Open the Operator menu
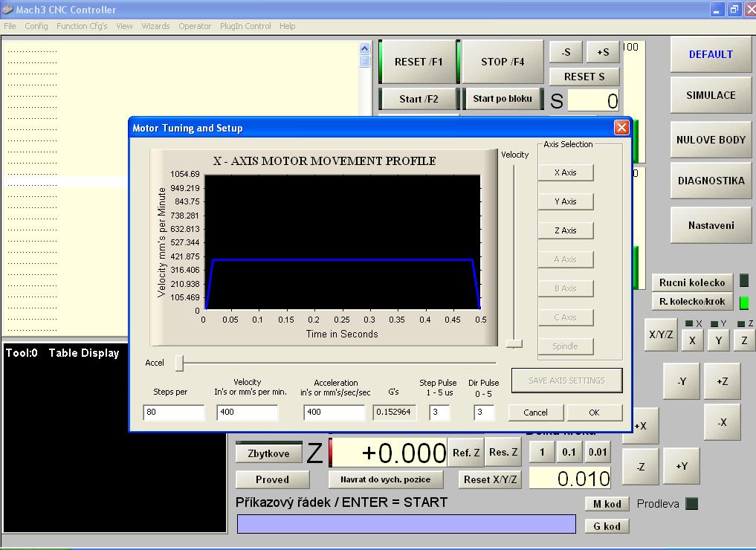This screenshot has height=550, width=756. tap(195, 26)
